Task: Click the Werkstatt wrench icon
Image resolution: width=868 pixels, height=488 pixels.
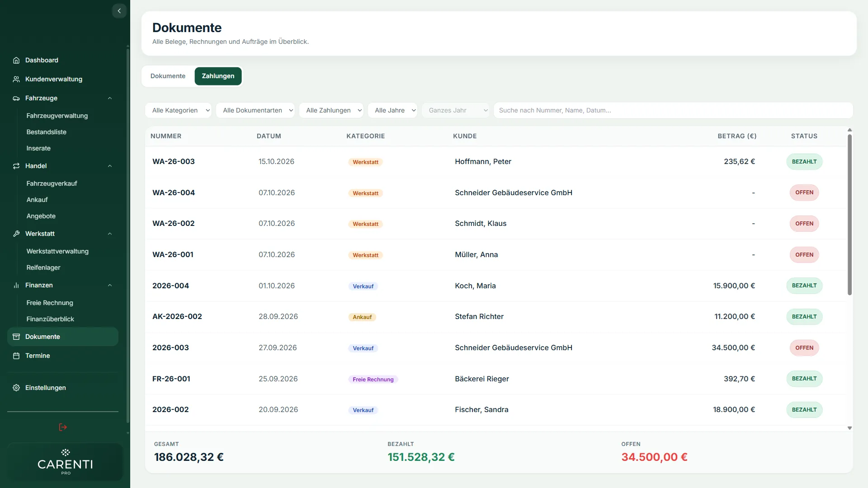Action: [x=16, y=234]
